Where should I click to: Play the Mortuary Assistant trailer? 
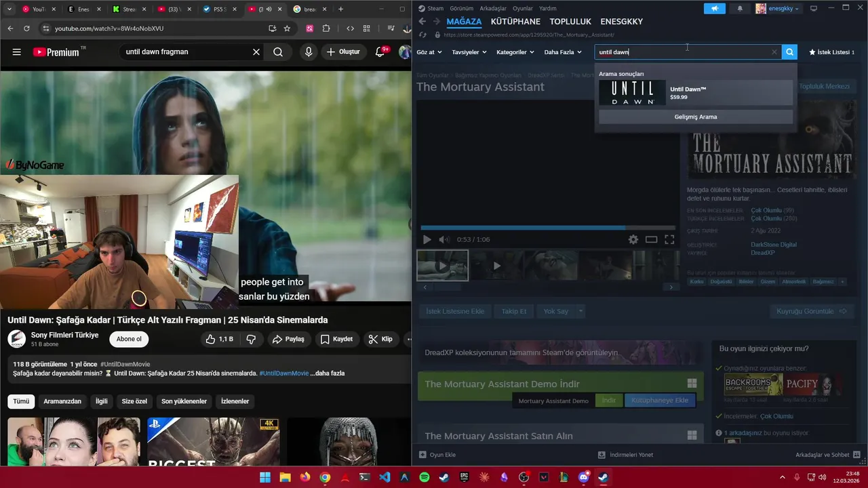427,239
